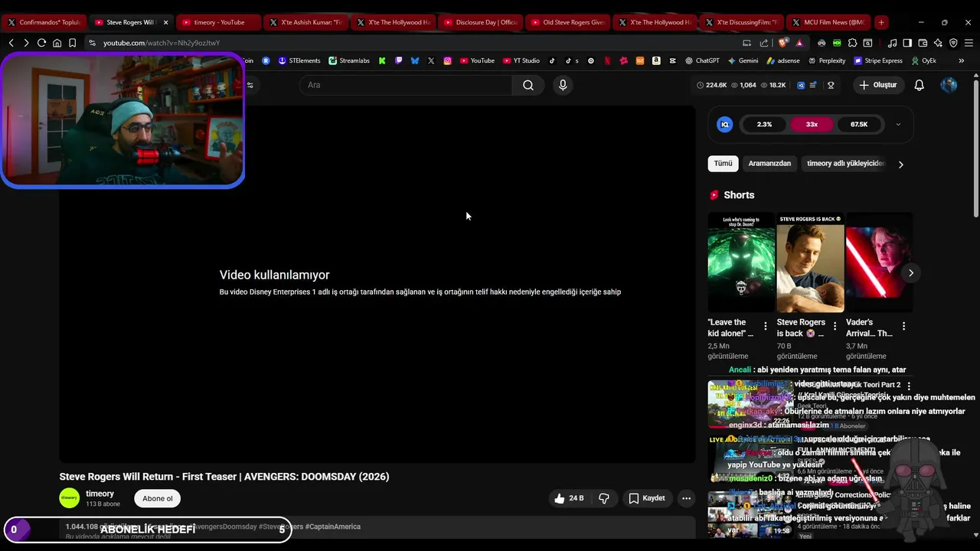Dislike the video
This screenshot has height=551, width=980.
(x=604, y=498)
